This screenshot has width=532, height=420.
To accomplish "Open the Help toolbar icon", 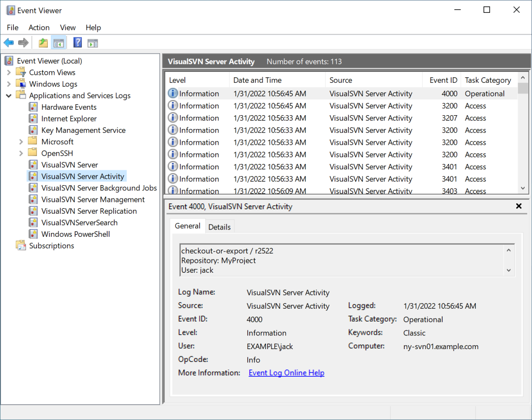I will (x=78, y=43).
